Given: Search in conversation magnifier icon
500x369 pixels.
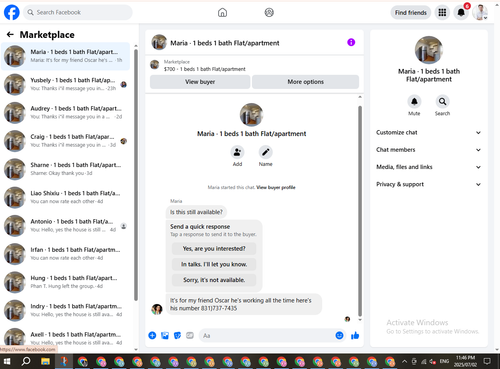Looking at the screenshot, I should [x=442, y=102].
